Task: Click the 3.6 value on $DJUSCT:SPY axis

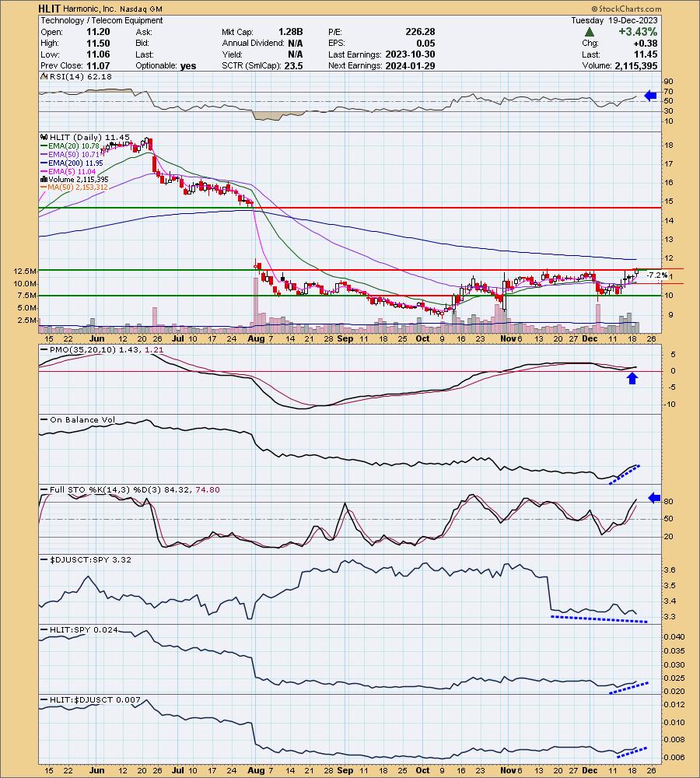Action: (669, 570)
